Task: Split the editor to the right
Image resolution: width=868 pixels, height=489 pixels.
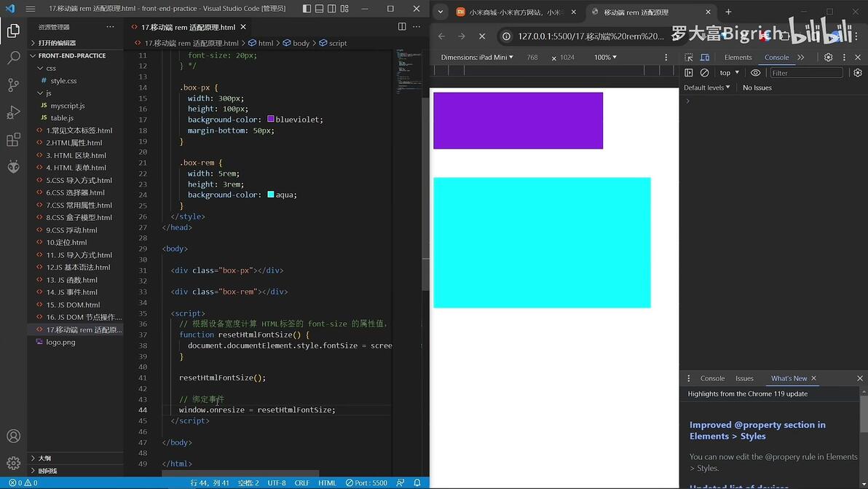Action: point(402,26)
